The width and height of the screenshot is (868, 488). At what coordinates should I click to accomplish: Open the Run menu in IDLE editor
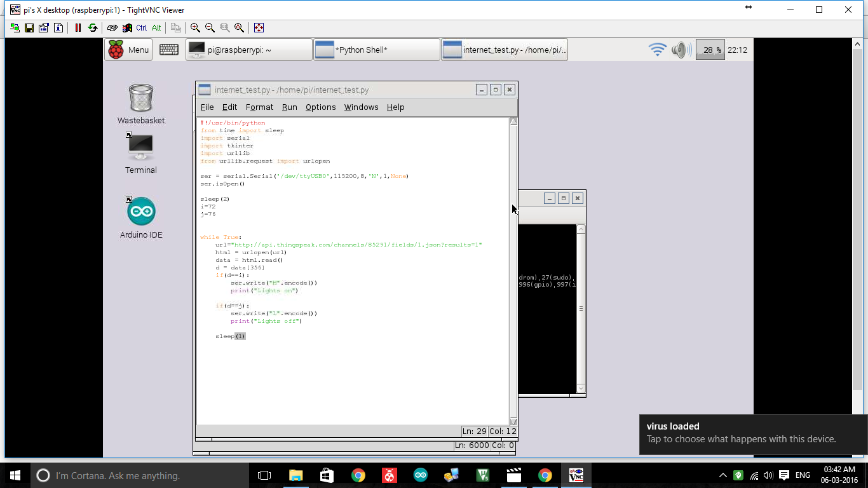(x=289, y=107)
